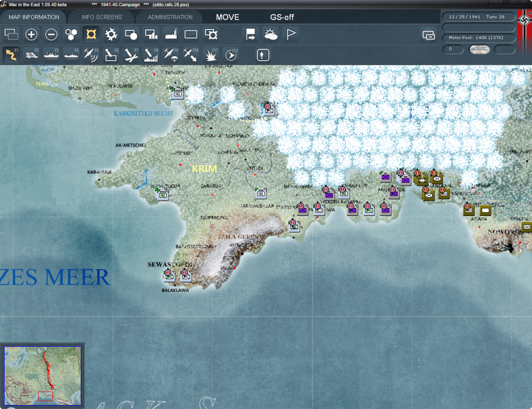Image resolution: width=532 pixels, height=409 pixels.
Task: Click the SIMFEROPOL city label
Action: click(215, 217)
